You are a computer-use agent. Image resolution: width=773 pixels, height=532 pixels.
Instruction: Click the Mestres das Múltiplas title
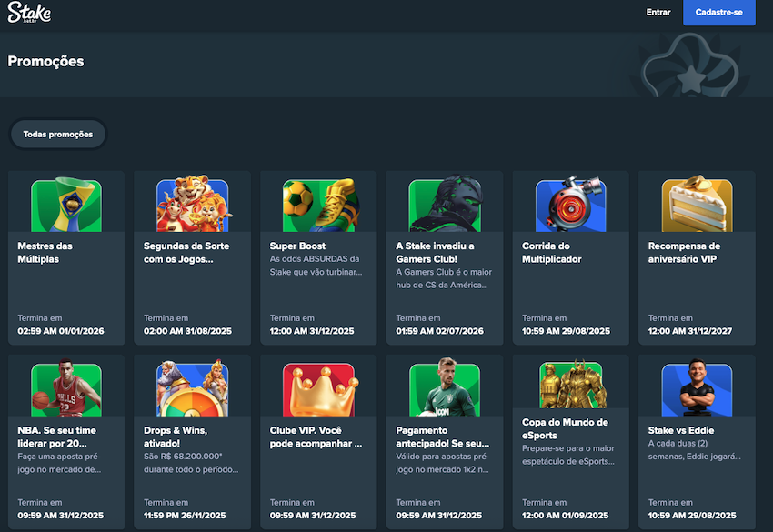(x=45, y=253)
